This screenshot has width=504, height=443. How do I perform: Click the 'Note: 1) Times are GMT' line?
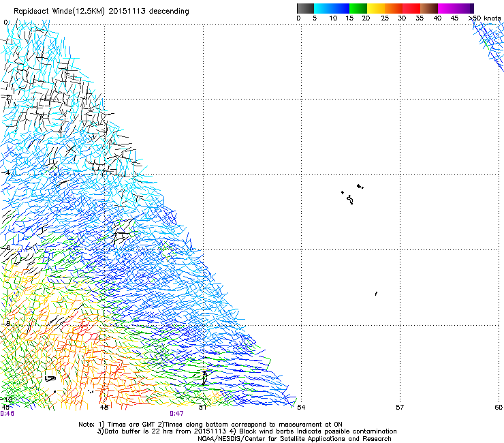tap(210, 425)
